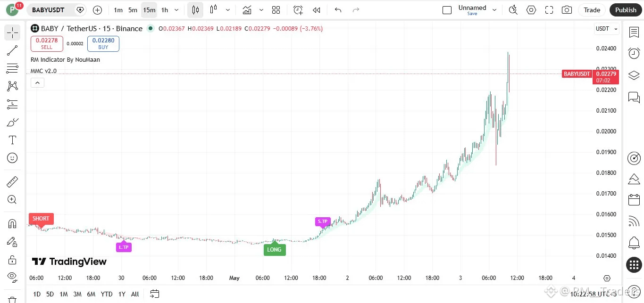Click the BUY 0.02280 button
644x303 pixels.
click(103, 44)
